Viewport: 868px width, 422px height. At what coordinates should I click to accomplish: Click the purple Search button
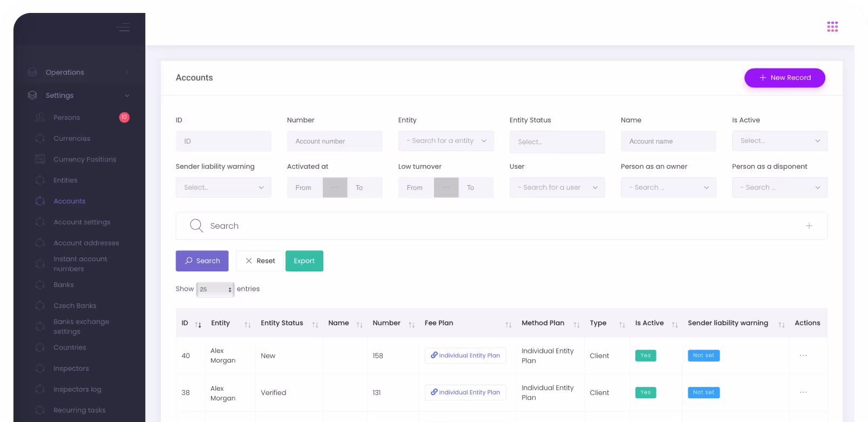[x=202, y=261]
